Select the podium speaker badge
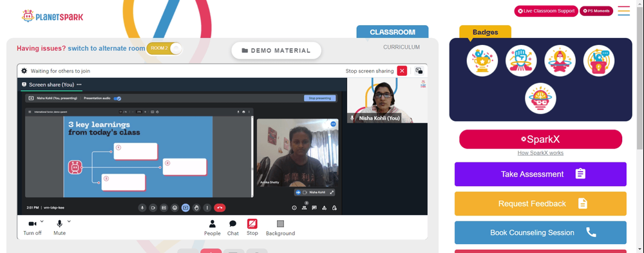This screenshot has width=644, height=253. [599, 61]
